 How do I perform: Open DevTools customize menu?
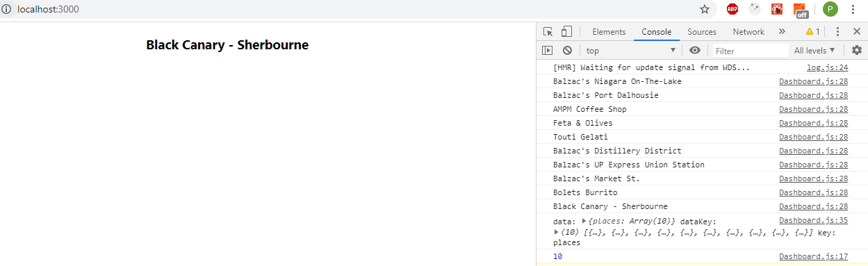[x=838, y=31]
